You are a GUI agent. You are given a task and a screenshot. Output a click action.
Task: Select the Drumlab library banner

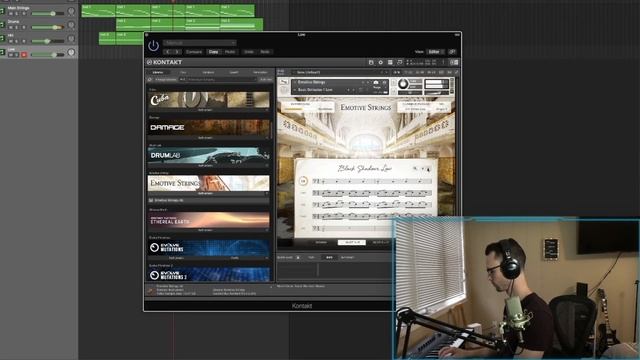point(209,155)
